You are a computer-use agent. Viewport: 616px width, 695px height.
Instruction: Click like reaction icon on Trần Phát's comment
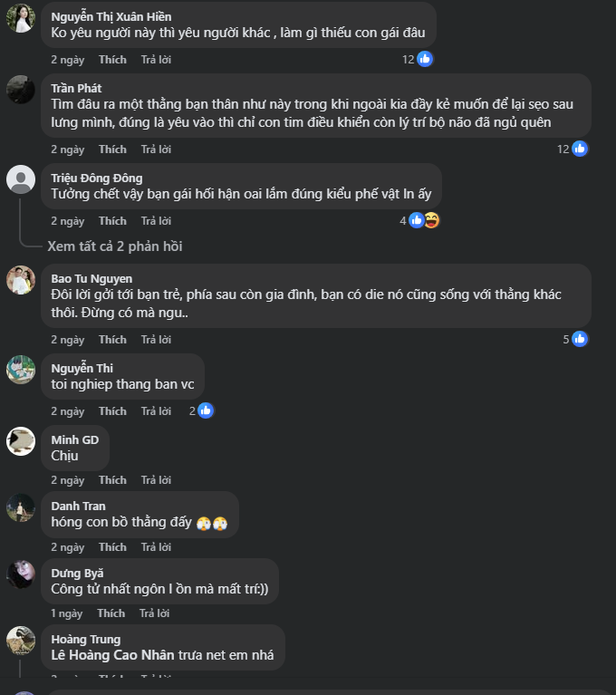click(x=580, y=149)
